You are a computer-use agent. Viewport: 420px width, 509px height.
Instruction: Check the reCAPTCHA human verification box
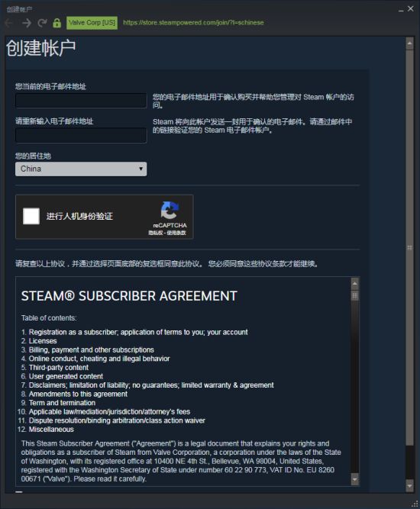31,216
